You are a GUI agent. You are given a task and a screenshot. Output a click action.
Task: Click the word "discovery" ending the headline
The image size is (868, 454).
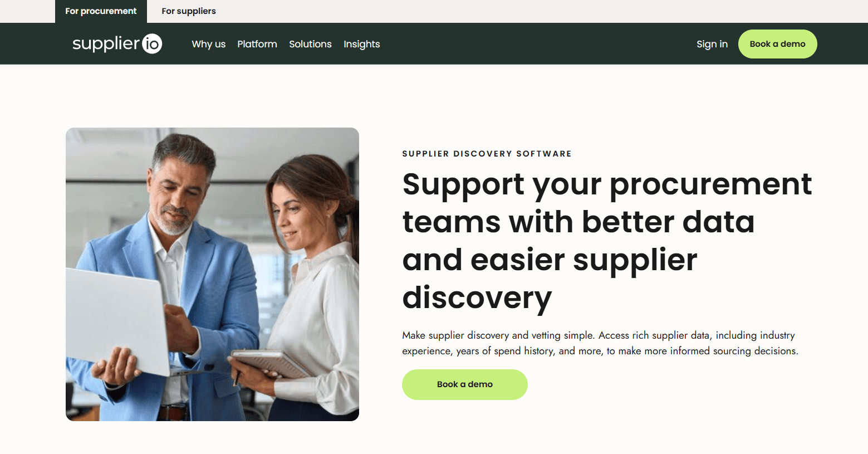[477, 298]
